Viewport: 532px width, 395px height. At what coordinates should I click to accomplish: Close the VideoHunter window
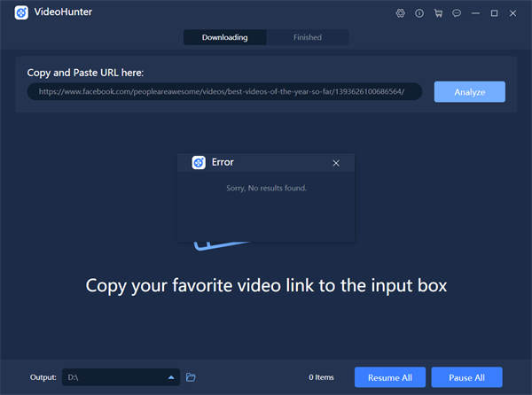(x=512, y=13)
